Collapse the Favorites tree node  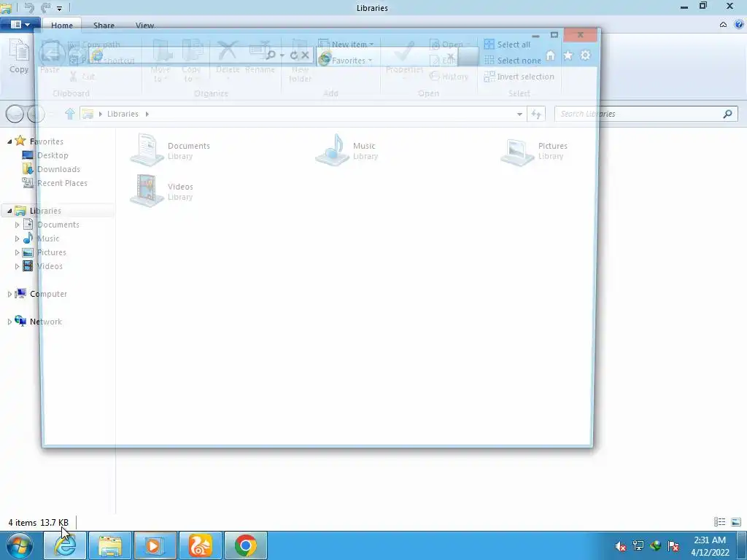(9, 141)
